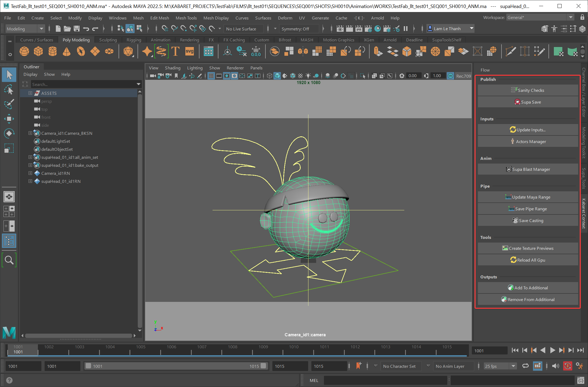Click the Set Key bookmark icon
588x387 pixels.
click(359, 366)
